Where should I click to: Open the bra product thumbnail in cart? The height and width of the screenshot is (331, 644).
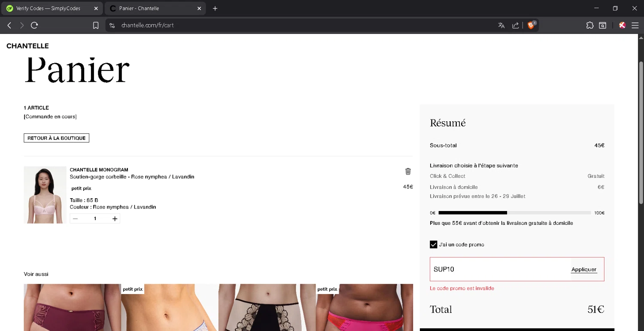(x=45, y=195)
